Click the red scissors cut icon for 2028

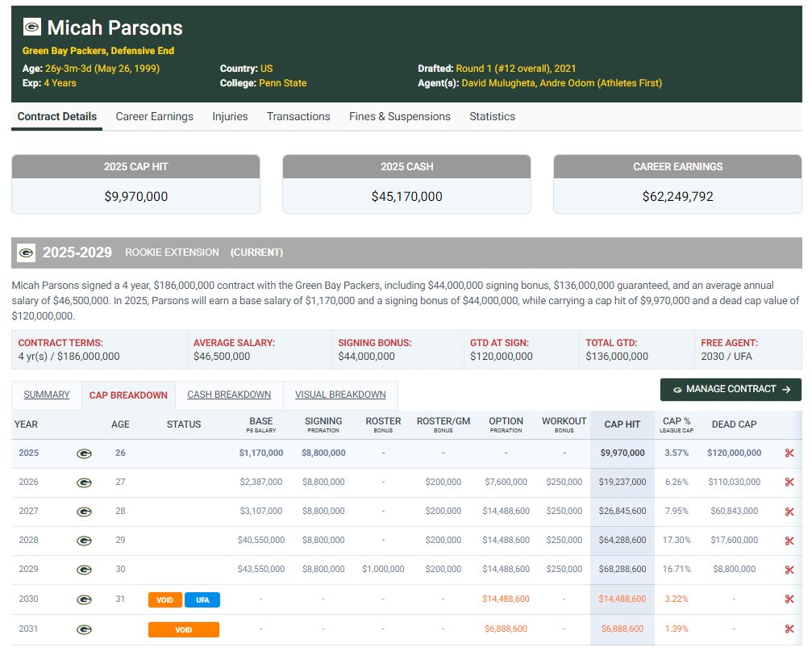click(789, 541)
